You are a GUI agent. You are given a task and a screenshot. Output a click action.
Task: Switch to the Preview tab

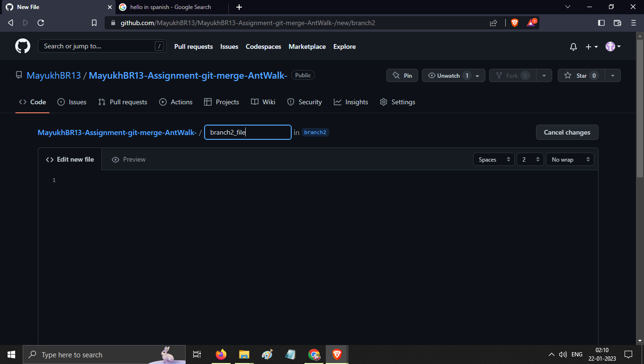128,159
